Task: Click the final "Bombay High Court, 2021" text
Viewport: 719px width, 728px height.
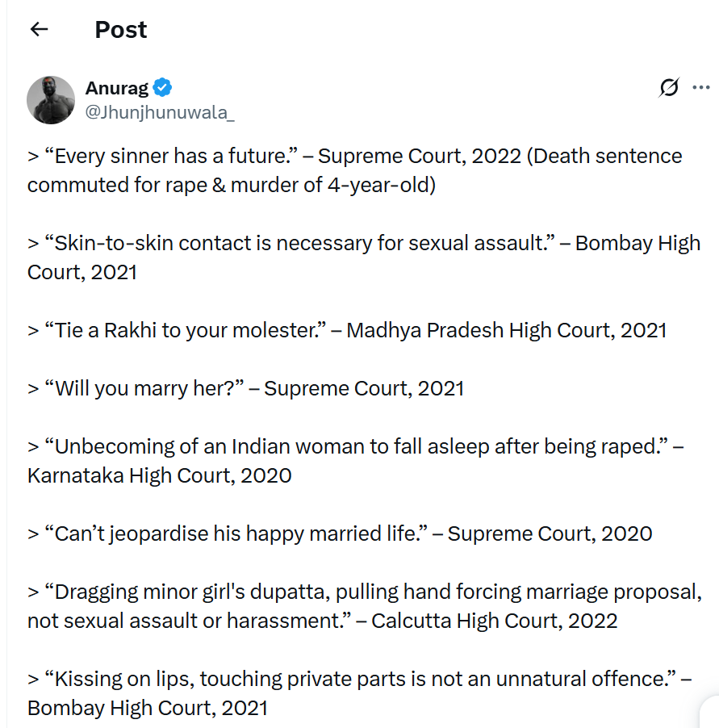Action: click(148, 708)
